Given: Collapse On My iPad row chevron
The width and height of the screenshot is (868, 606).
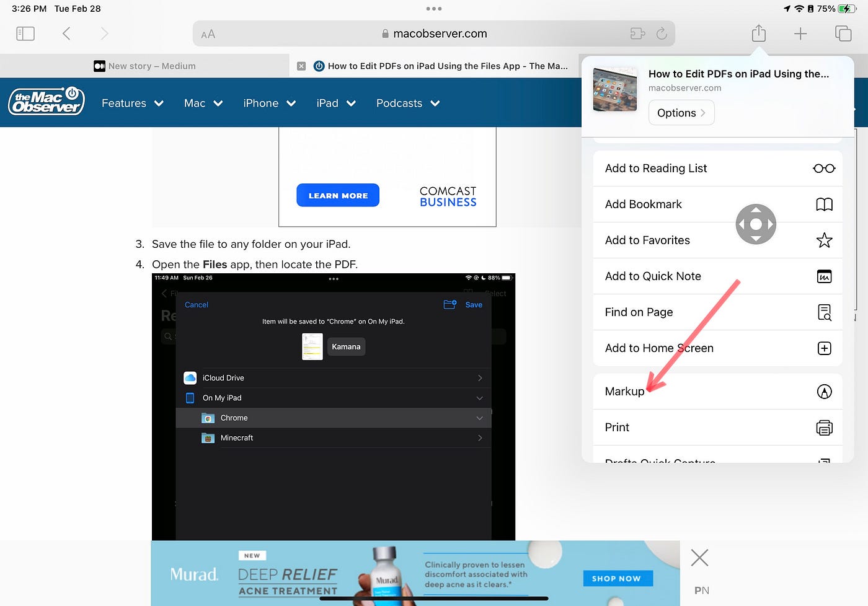Looking at the screenshot, I should 479,398.
